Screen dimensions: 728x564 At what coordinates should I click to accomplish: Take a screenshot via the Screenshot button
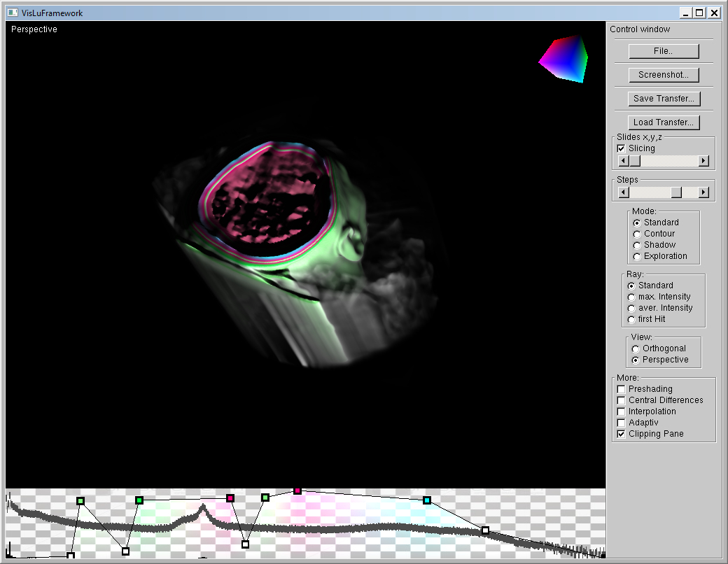(663, 74)
